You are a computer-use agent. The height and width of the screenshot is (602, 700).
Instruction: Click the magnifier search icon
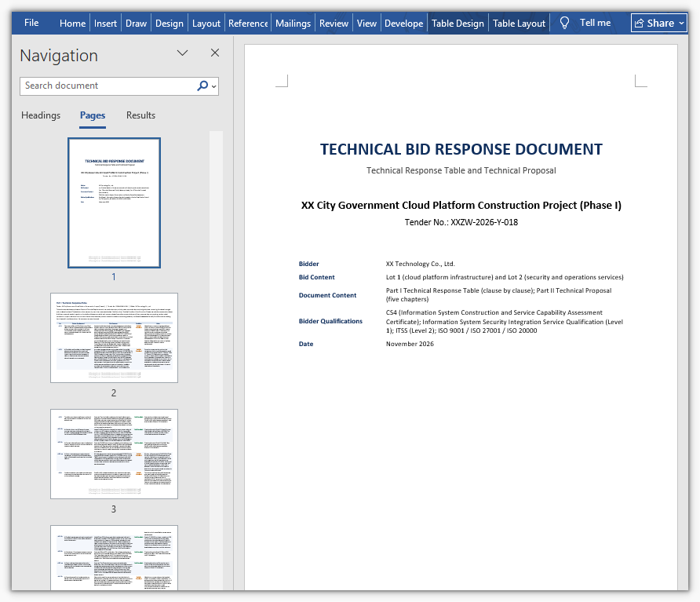(202, 86)
